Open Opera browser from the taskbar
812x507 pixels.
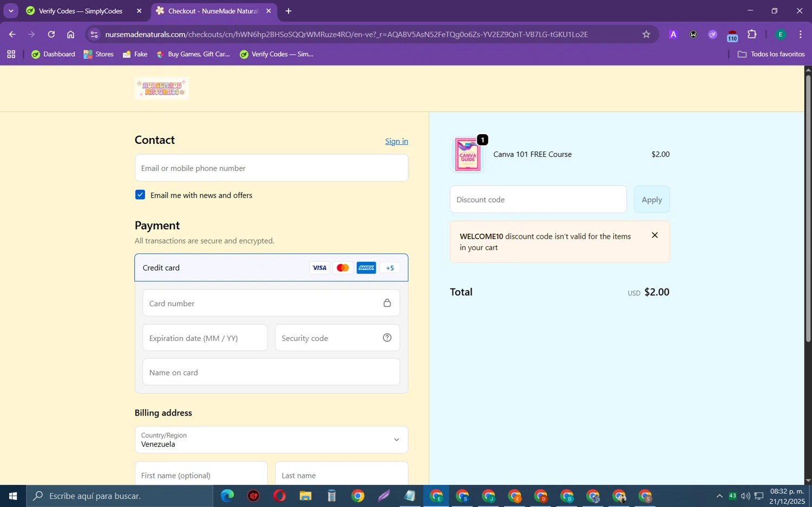279,496
